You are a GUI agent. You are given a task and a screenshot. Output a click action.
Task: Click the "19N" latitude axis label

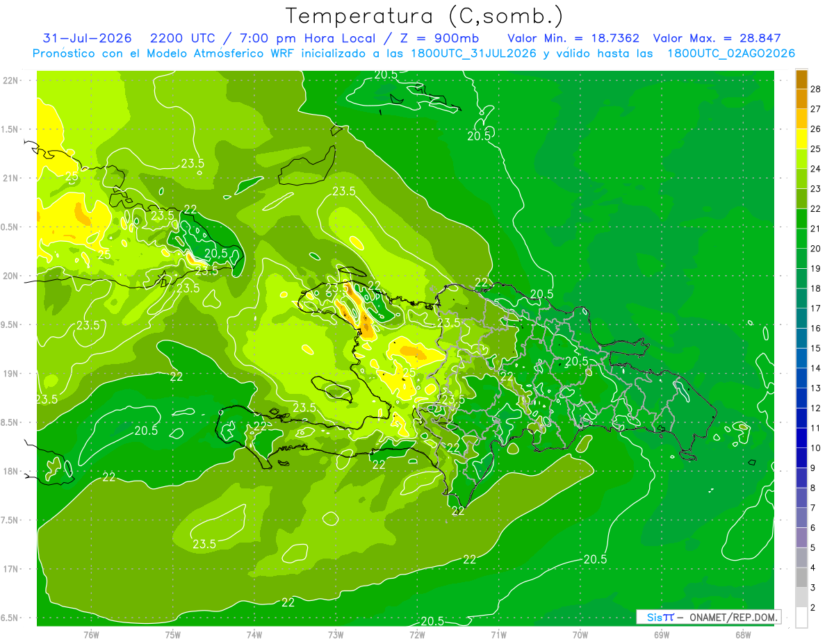pos(10,374)
